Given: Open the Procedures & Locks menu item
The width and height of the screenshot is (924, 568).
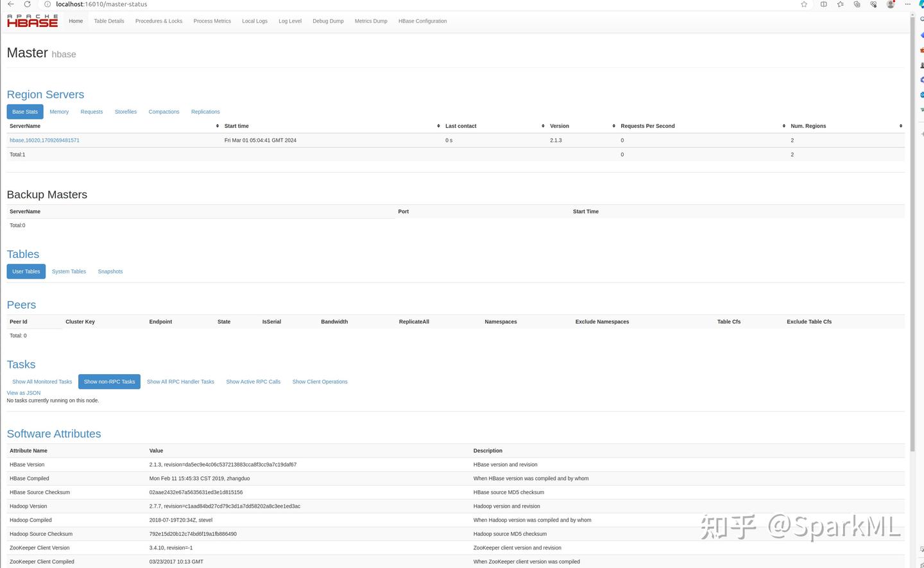Looking at the screenshot, I should (x=158, y=21).
